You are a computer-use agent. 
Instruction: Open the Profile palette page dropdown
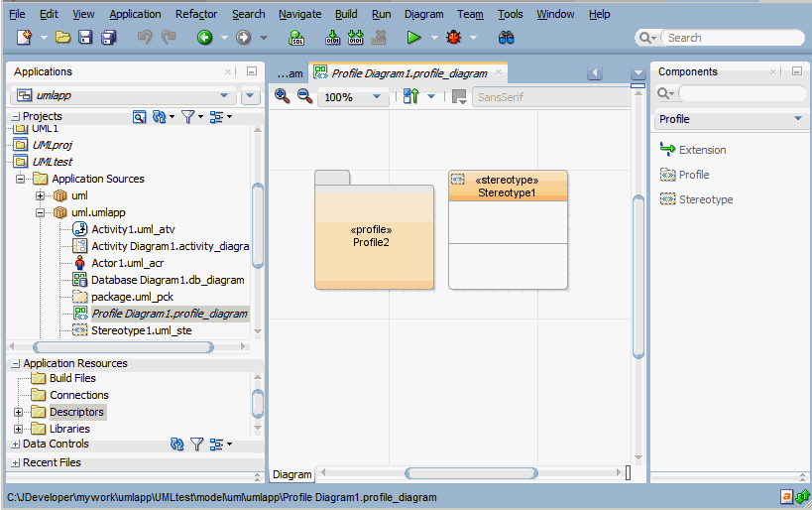[x=798, y=119]
